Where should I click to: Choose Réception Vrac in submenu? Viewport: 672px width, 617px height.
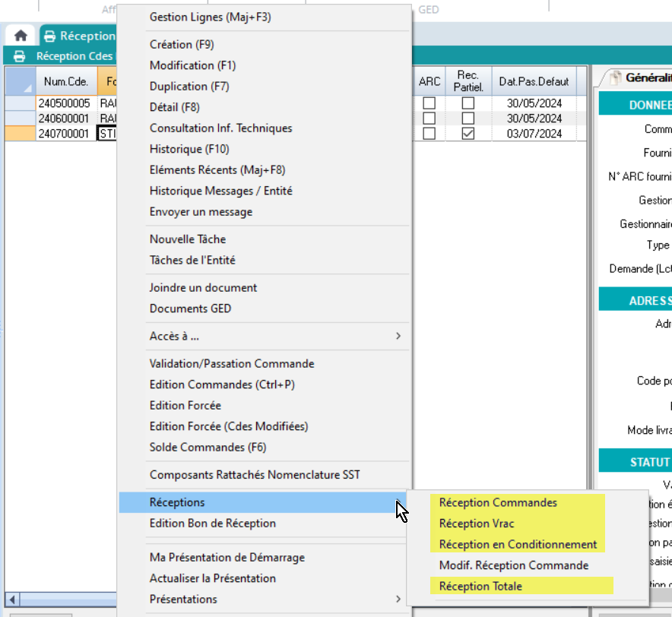pyautogui.click(x=477, y=524)
